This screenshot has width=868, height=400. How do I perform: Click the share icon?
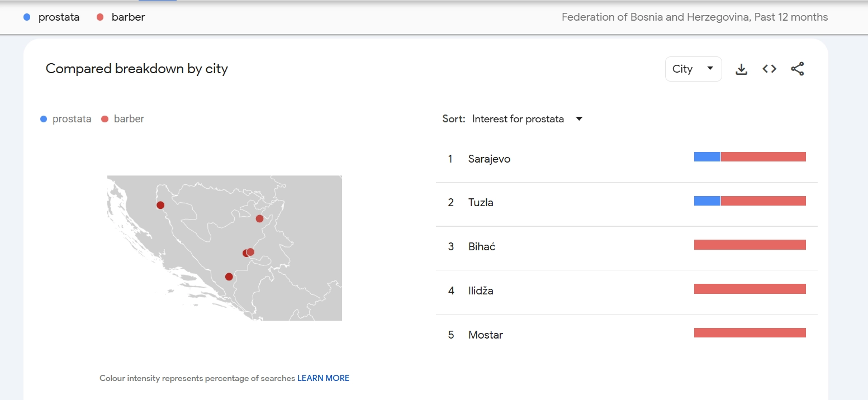click(797, 69)
